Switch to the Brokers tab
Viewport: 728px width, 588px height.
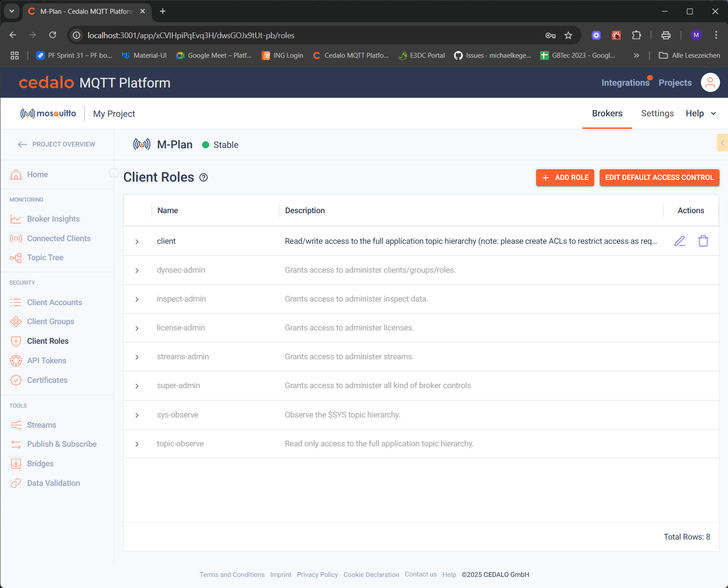tap(607, 113)
